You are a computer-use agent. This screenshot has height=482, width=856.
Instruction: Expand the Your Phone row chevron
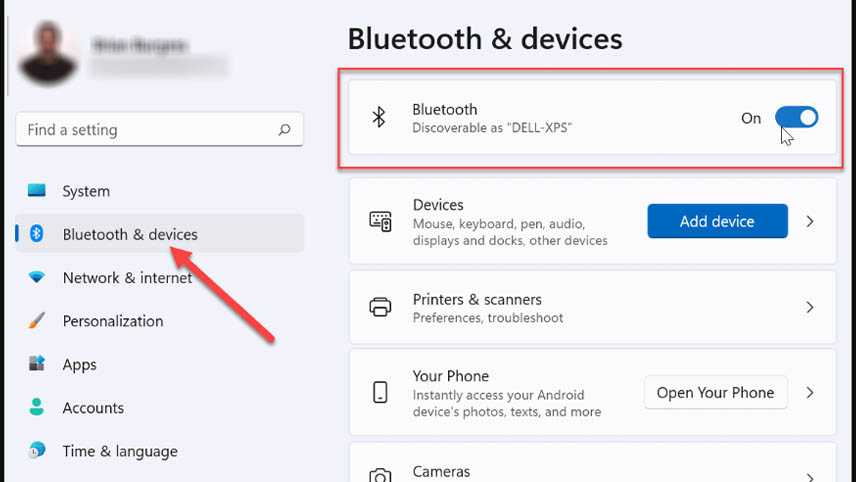pyautogui.click(x=810, y=392)
